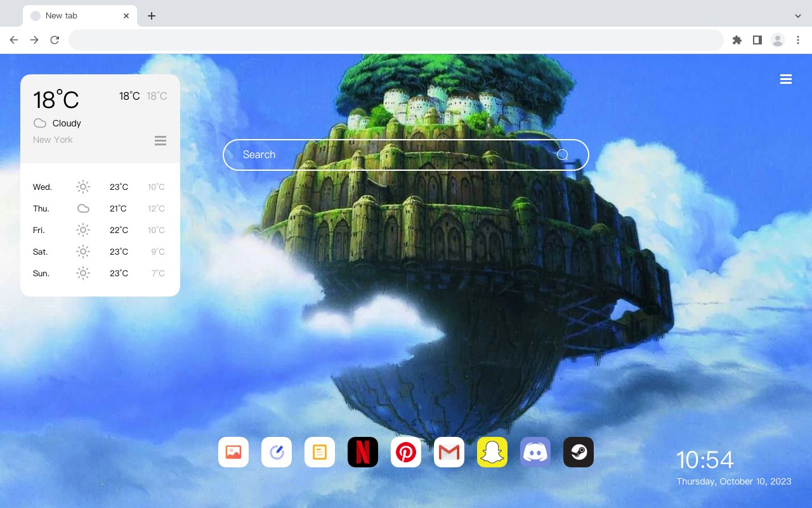This screenshot has height=508, width=812.
Task: Open the Steam shortcut
Action: [579, 452]
